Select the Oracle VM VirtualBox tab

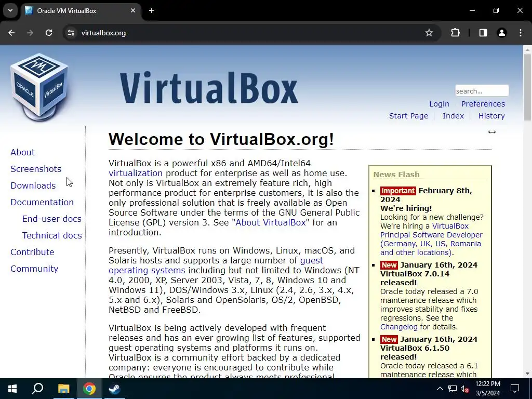[x=81, y=10]
